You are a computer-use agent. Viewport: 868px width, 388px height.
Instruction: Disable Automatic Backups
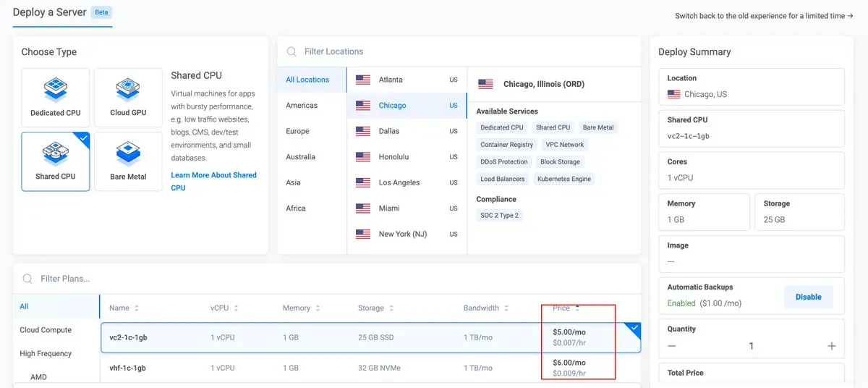pyautogui.click(x=808, y=297)
